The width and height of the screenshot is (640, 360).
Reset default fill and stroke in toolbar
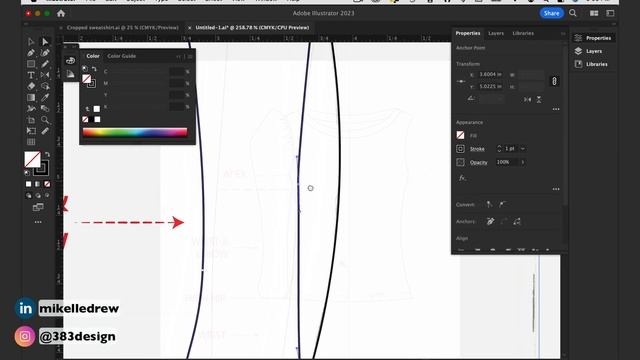[x=27, y=173]
